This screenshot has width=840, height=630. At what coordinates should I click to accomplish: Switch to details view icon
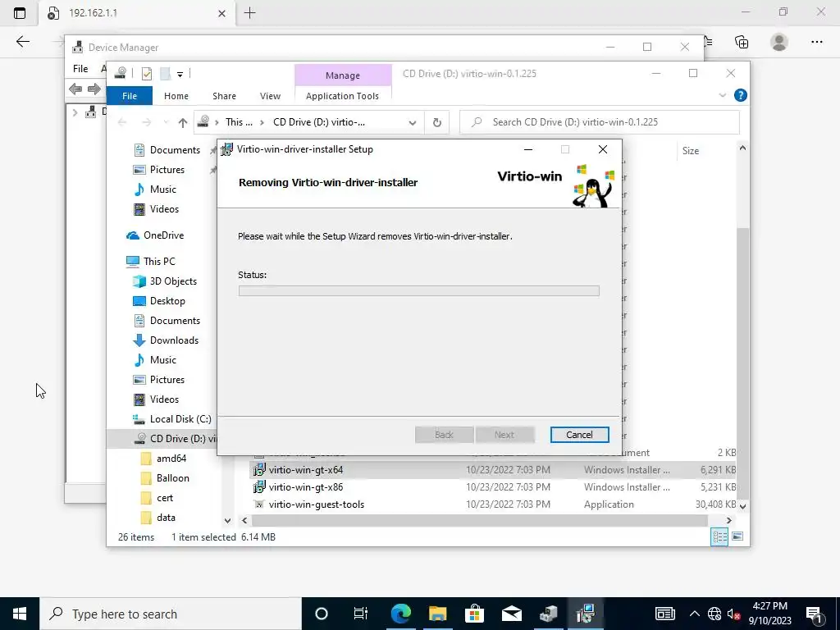719,536
